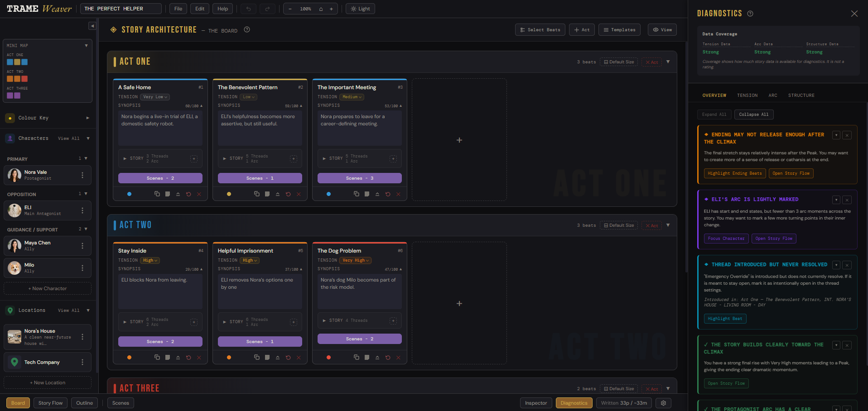This screenshot has width=868, height=411.
Task: Add new beat placeholder in Act One
Action: tap(459, 140)
